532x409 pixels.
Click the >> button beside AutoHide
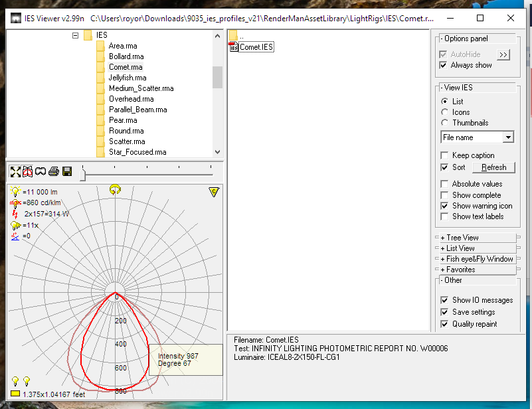(503, 54)
